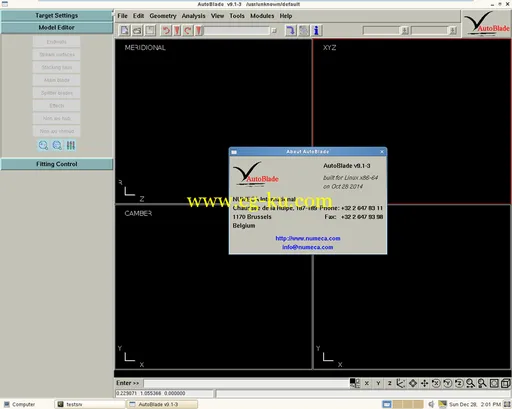The height and width of the screenshot is (409, 512).
Task: Click the Enter >> command input field
Action: [x=246, y=383]
